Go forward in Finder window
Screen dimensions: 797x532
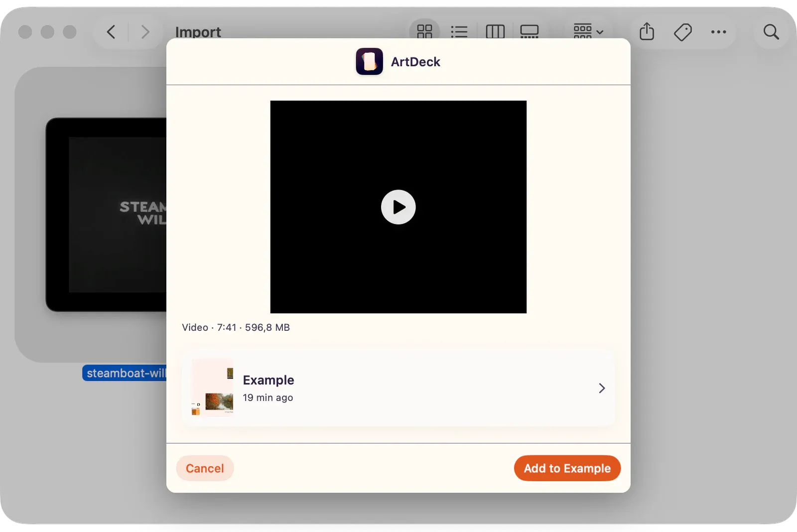pos(145,32)
